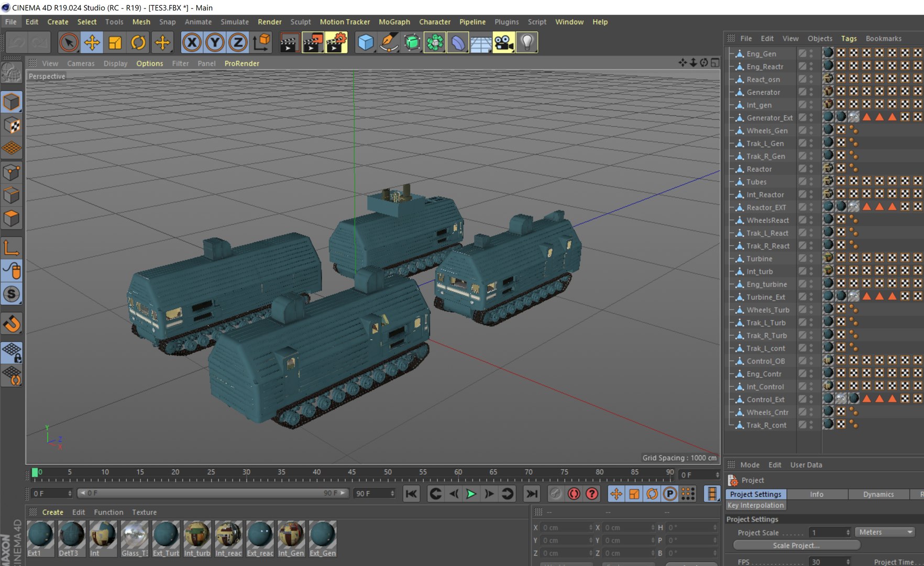This screenshot has height=566, width=924.
Task: Open the spline Pen tool
Action: 389,42
